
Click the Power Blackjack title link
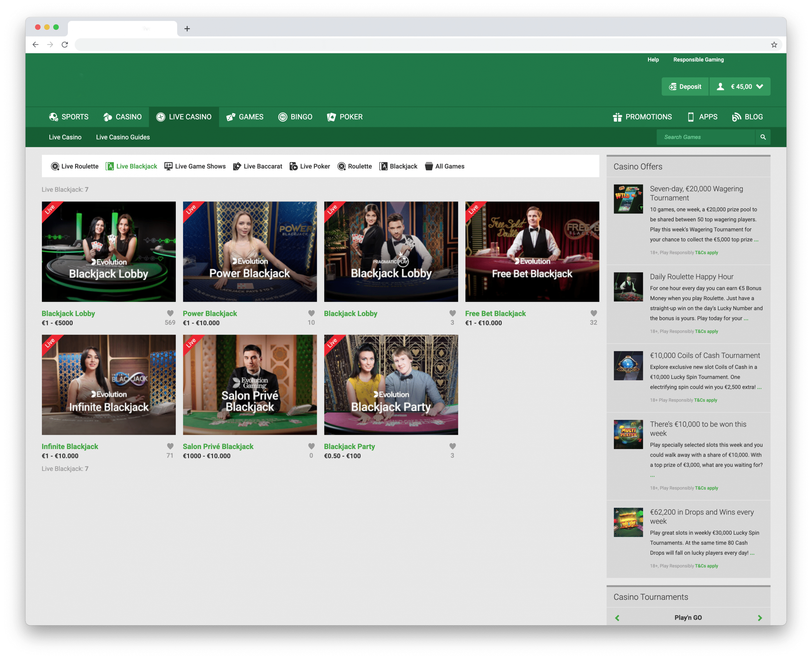210,314
